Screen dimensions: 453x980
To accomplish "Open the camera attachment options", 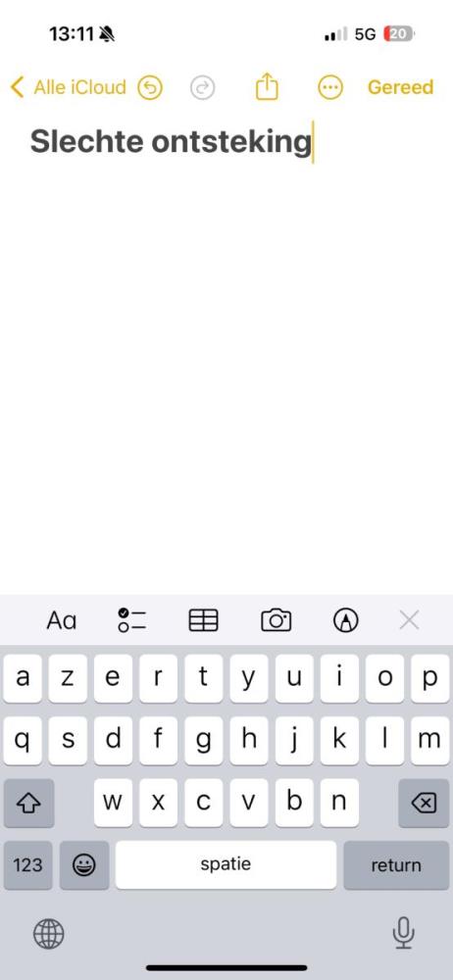I will [x=276, y=620].
